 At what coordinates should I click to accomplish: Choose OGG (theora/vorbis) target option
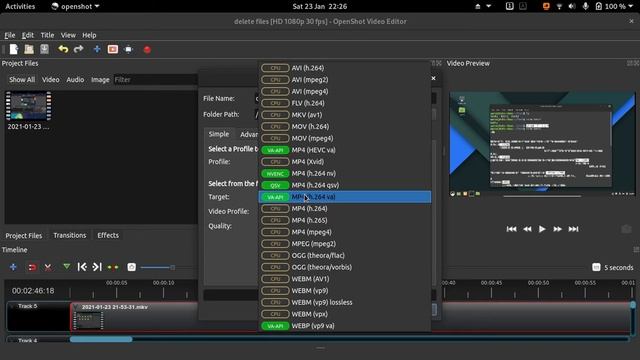[x=345, y=267]
